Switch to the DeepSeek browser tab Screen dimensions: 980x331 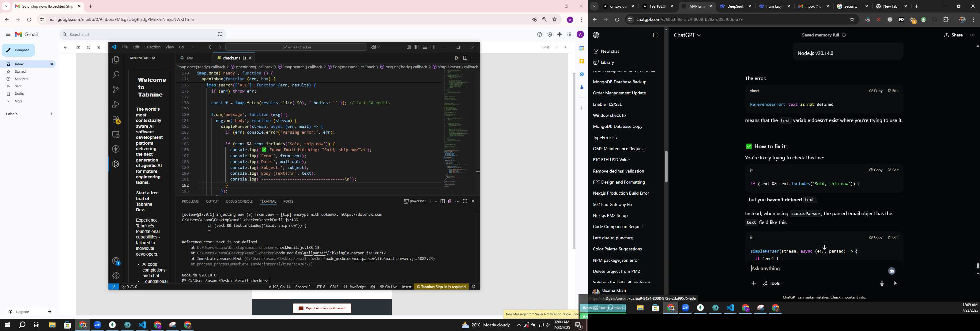(734, 6)
